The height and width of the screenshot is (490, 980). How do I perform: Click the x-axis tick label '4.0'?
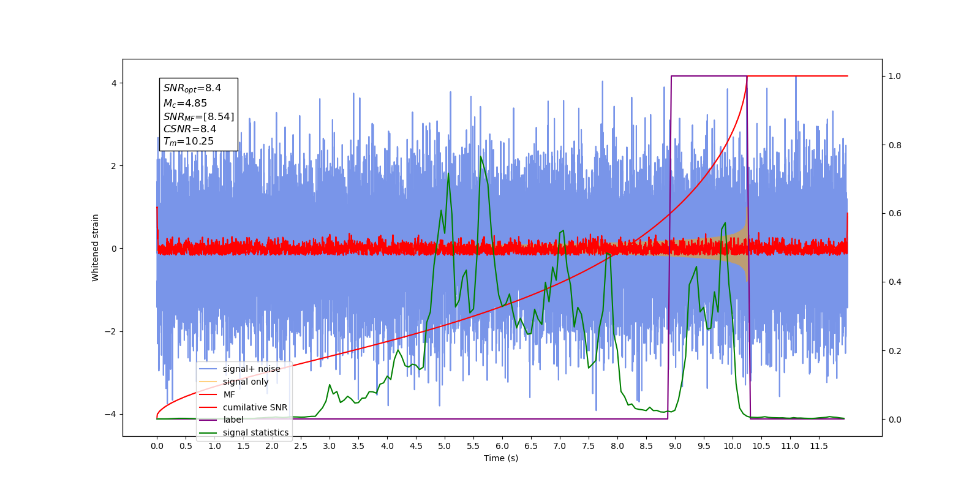(387, 446)
